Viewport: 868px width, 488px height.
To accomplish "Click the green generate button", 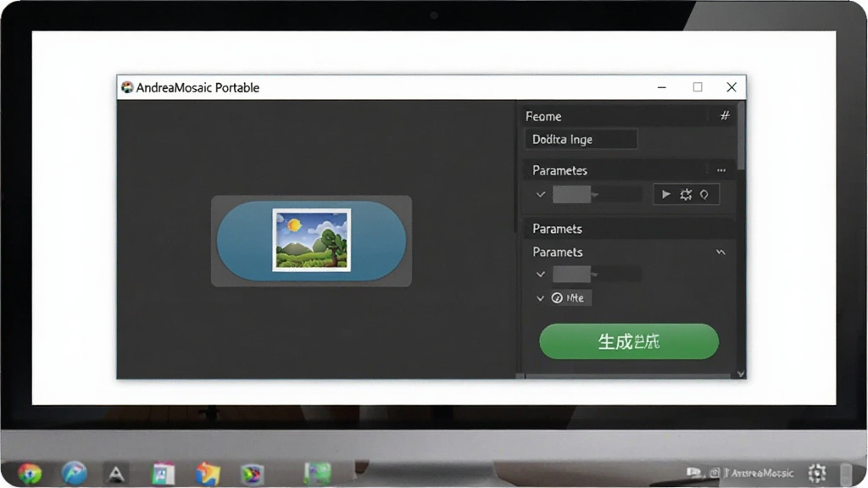I will click(629, 341).
